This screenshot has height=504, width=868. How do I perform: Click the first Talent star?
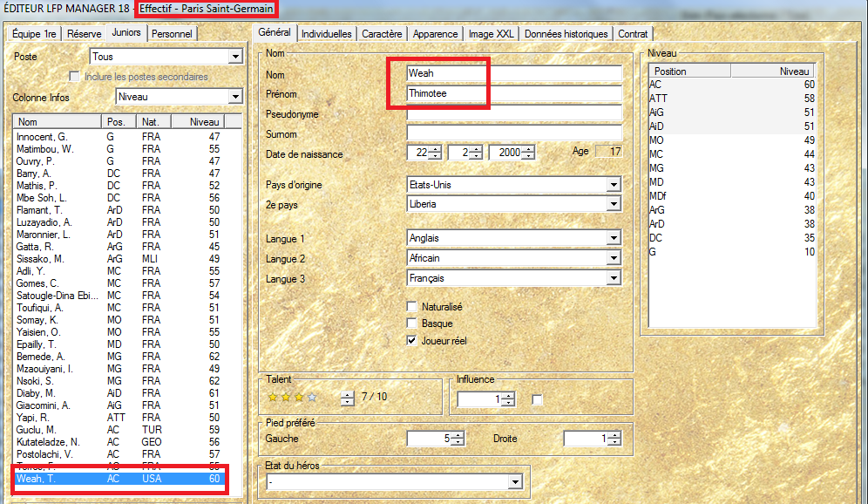coord(273,397)
